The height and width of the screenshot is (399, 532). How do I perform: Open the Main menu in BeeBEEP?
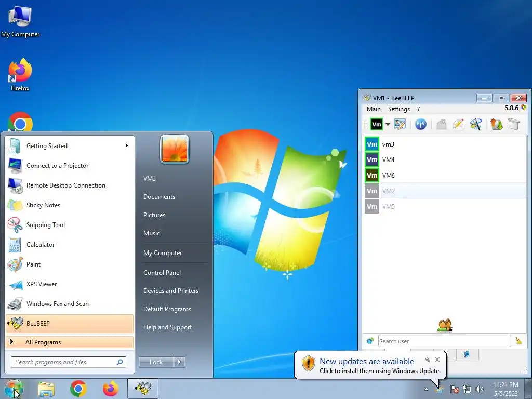click(x=374, y=109)
